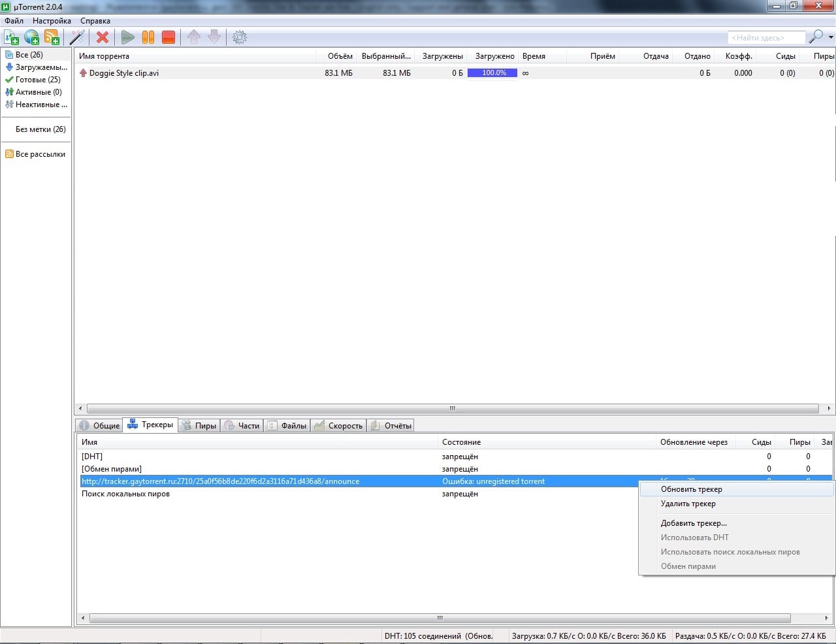Switch to the Общие tab
Screen dimensions: 836x644
(100, 426)
